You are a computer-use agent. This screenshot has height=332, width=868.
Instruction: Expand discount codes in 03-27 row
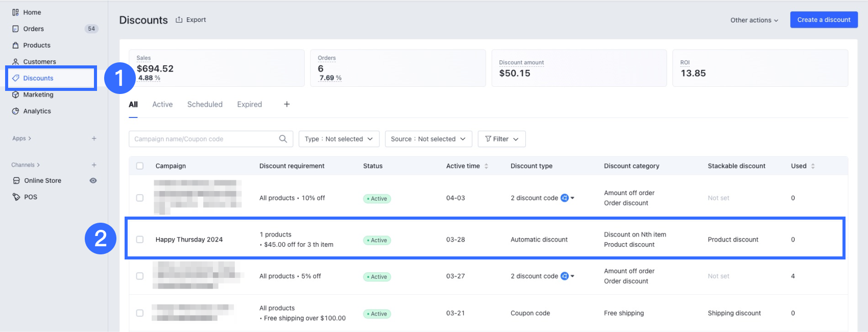(572, 276)
